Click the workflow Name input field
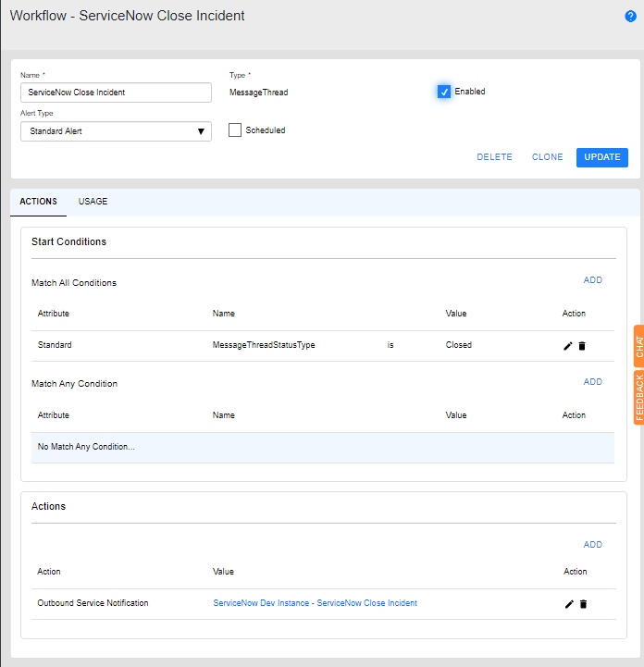The height and width of the screenshot is (667, 644). click(116, 93)
